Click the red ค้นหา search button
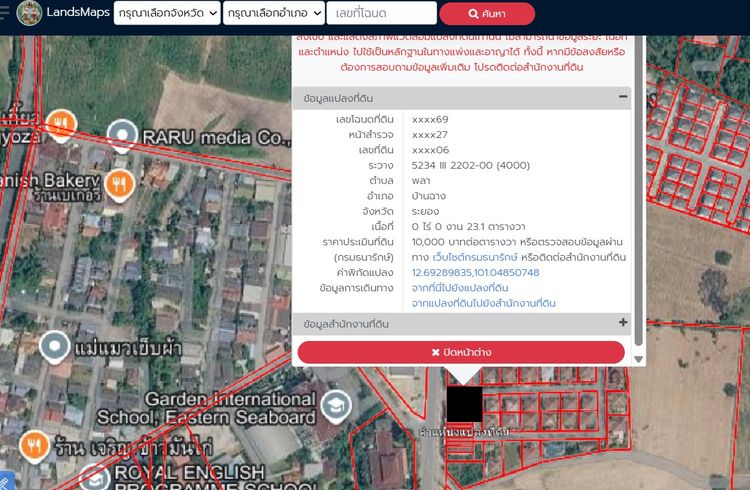Image resolution: width=750 pixels, height=490 pixels. [487, 14]
